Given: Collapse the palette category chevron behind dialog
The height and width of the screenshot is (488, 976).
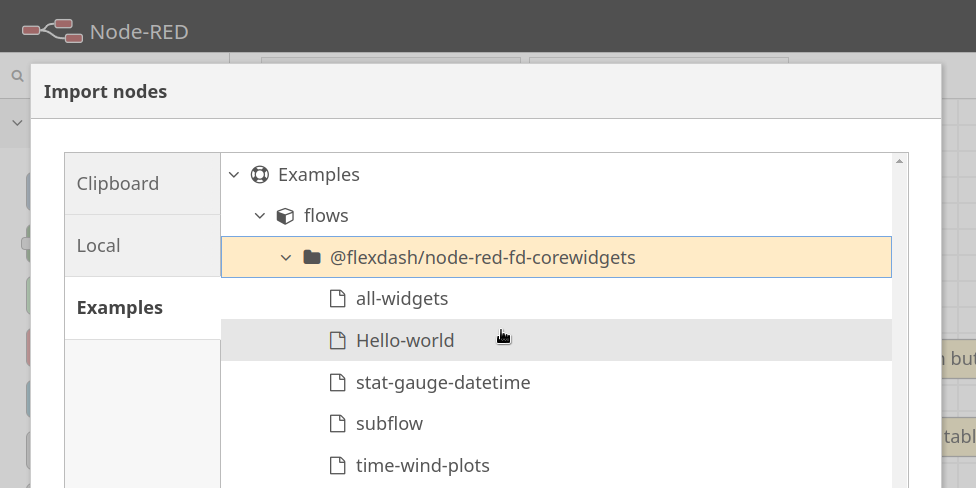Looking at the screenshot, I should 17,123.
